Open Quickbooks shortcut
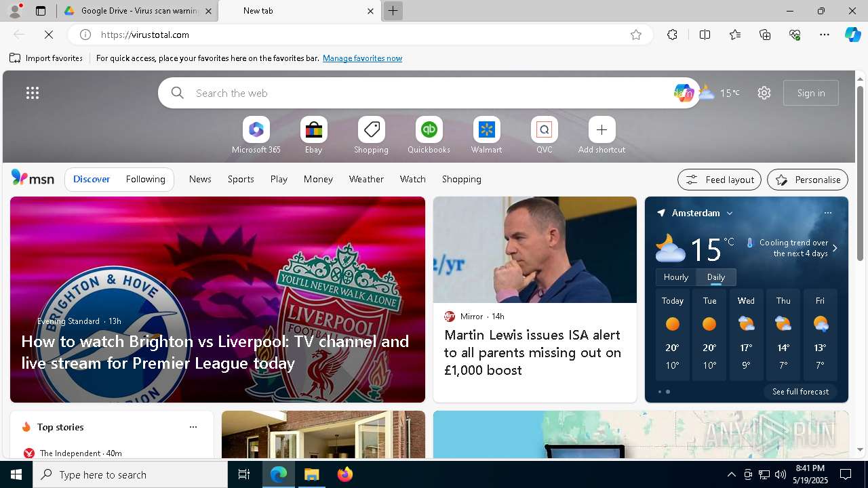The height and width of the screenshot is (488, 868). tap(429, 136)
